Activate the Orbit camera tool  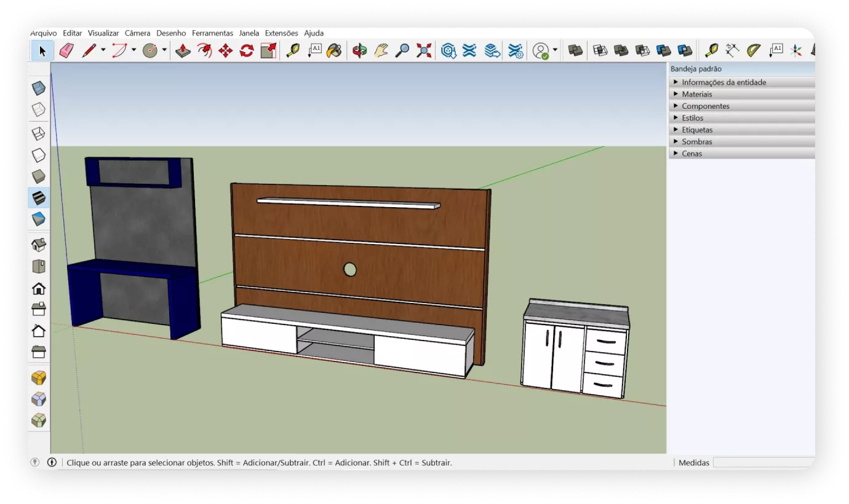coord(359,50)
